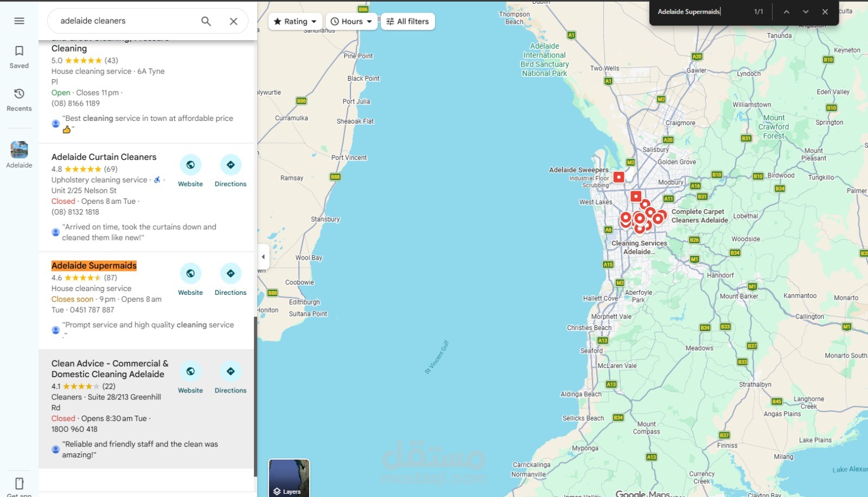This screenshot has width=868, height=497.
Task: Get Directions to Clean Advice listing
Action: [231, 378]
